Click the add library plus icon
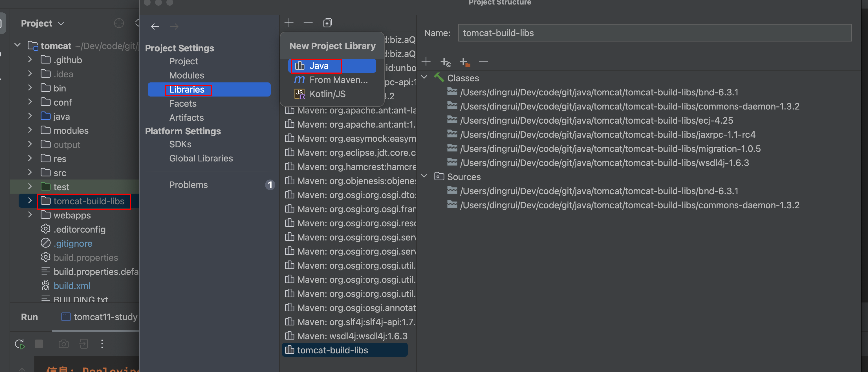This screenshot has width=868, height=372. coord(289,23)
